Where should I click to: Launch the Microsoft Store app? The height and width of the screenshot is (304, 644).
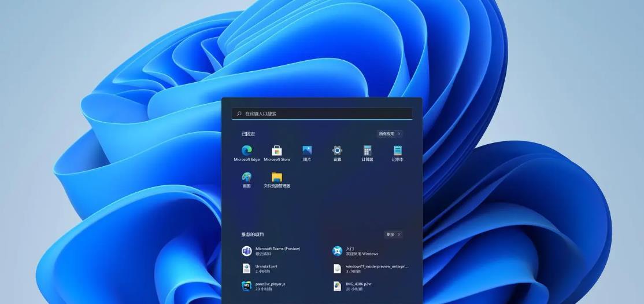277,153
